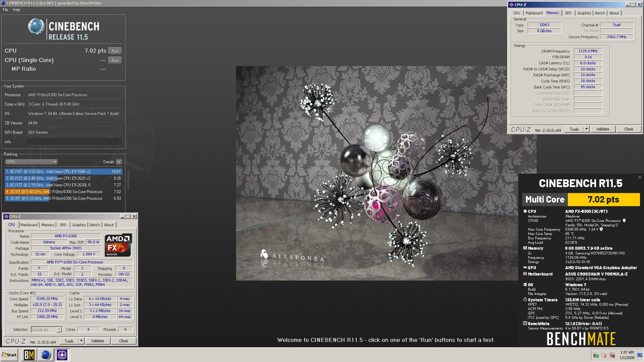Switch to Mainboard tab in upper-right CPU-Z window
Image resolution: width=644 pixels, height=362 pixels.
click(534, 13)
